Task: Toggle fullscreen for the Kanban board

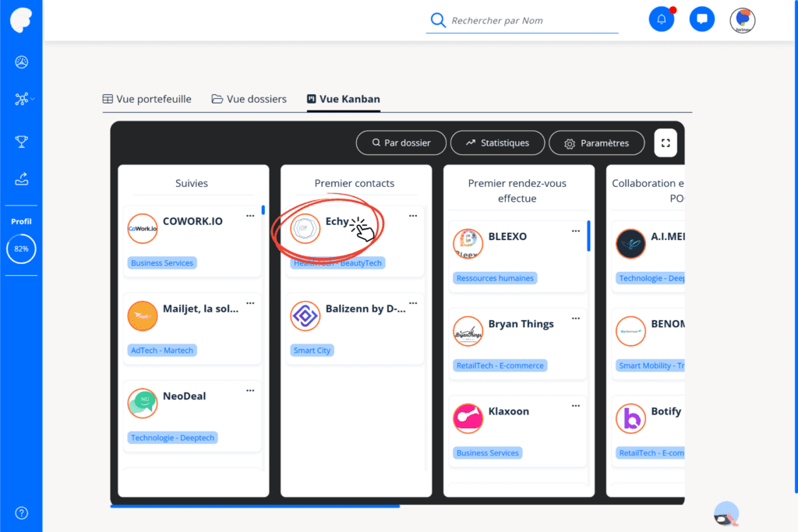Action: point(666,143)
